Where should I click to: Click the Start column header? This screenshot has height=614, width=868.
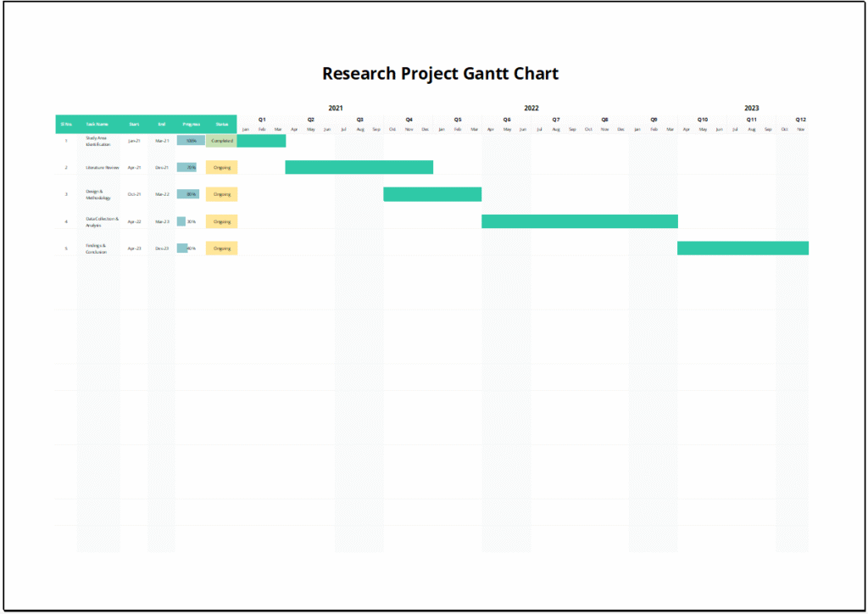134,124
